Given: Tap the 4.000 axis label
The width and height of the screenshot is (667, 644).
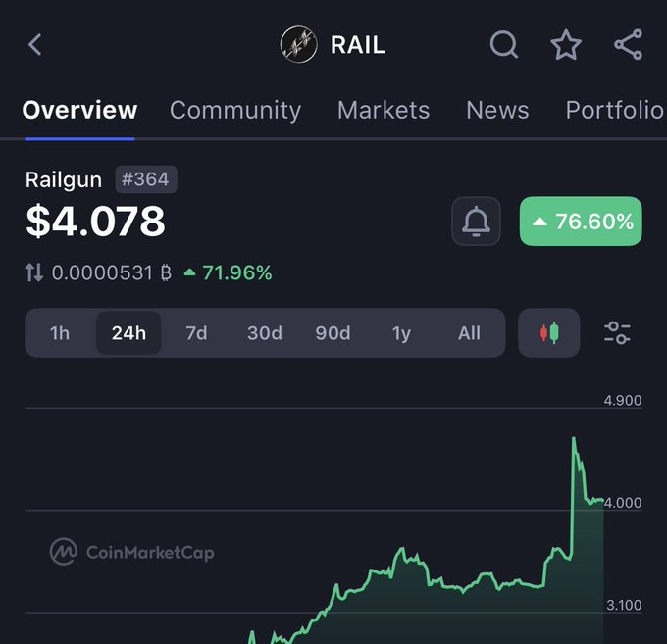Looking at the screenshot, I should 622,503.
